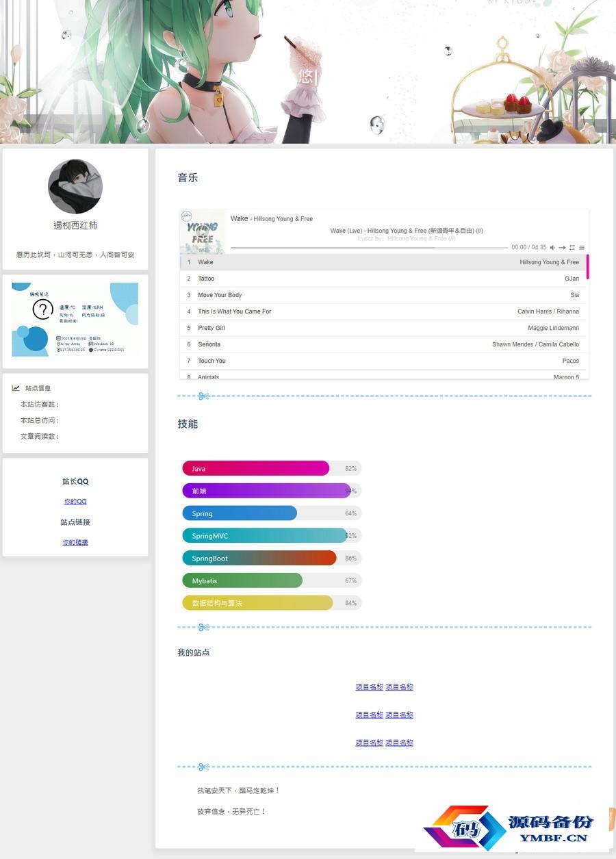Toggle the play order arrow icon
This screenshot has height=859, width=616.
(562, 248)
